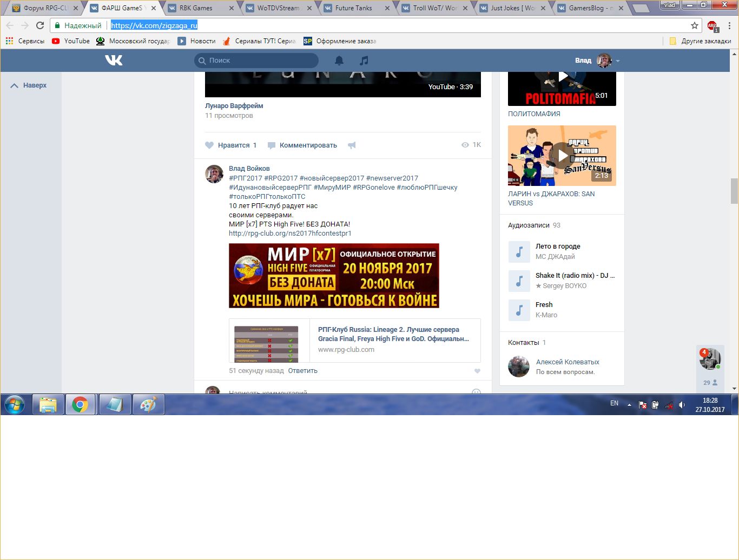Close the Future Tanks tab
The width and height of the screenshot is (739, 560).
coord(387,8)
